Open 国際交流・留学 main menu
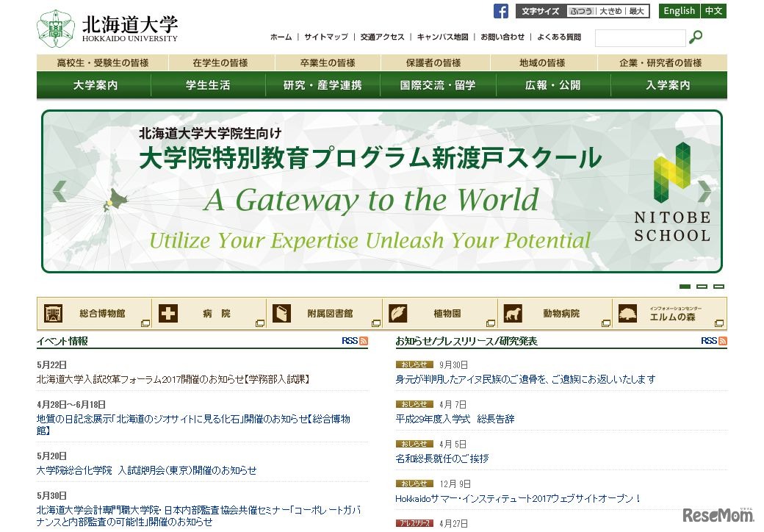The image size is (764, 532). point(438,85)
